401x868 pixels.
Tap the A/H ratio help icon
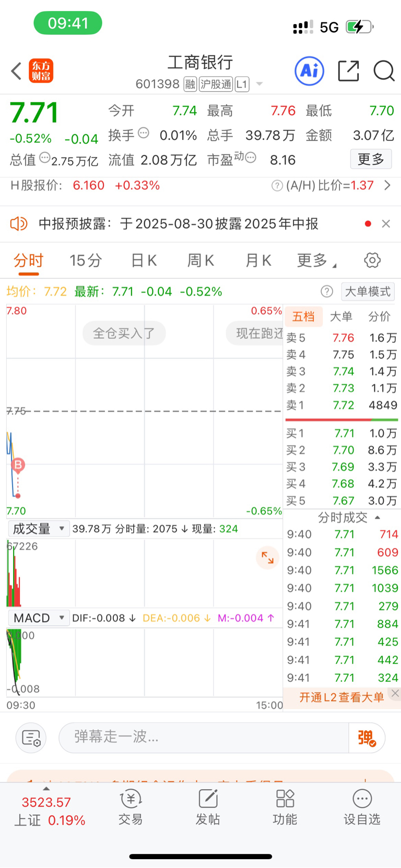coord(277,186)
